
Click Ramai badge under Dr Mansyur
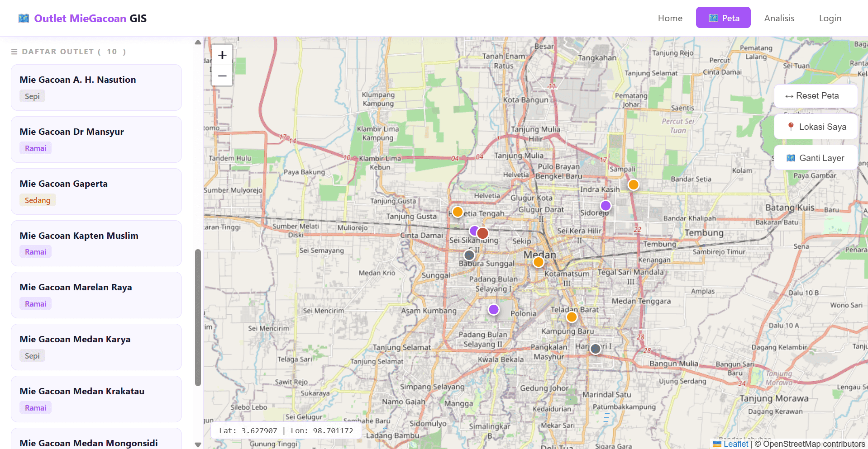coord(35,148)
